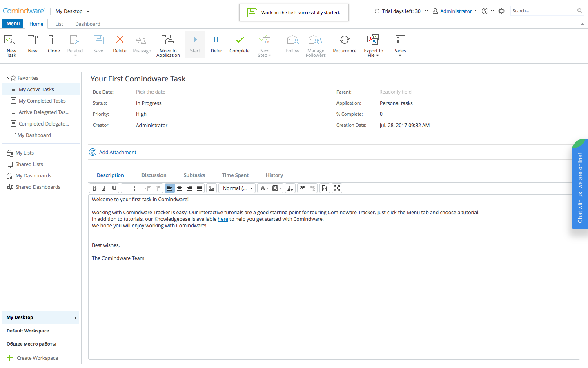The height and width of the screenshot is (368, 588).
Task: Open the Time Spent tab
Action: [x=236, y=175]
